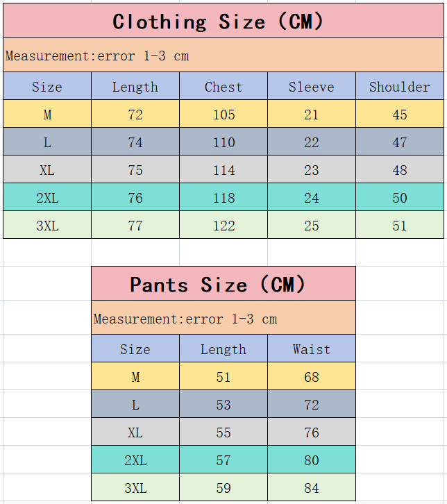This screenshot has height=504, width=447.
Task: Click the clothing Measurement error note cell
Action: [x=223, y=56]
